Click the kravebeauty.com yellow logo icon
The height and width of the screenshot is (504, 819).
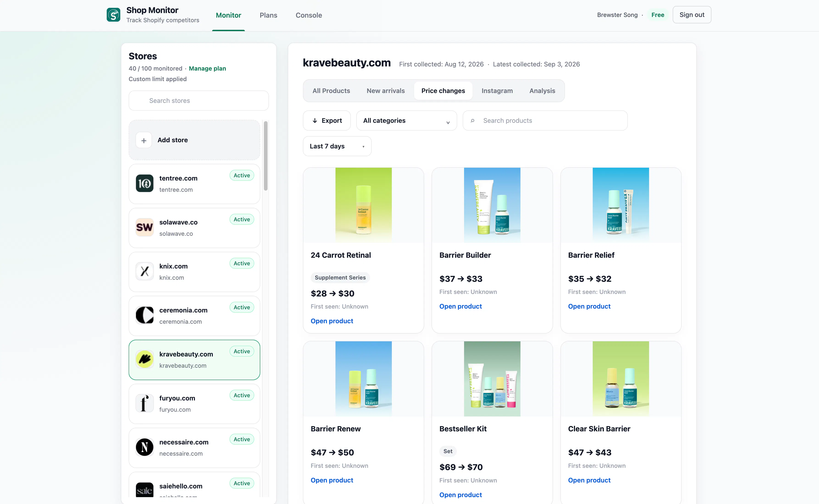pos(144,359)
